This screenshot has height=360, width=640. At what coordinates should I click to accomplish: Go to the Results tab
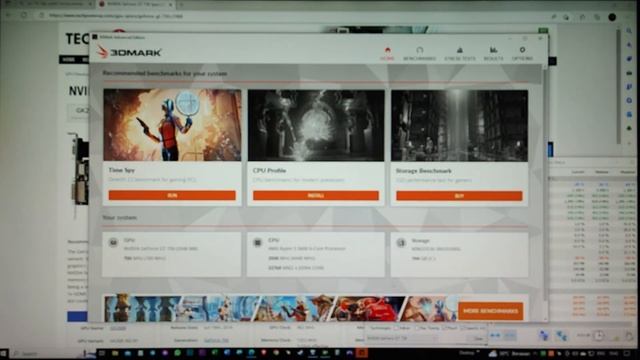point(493,53)
